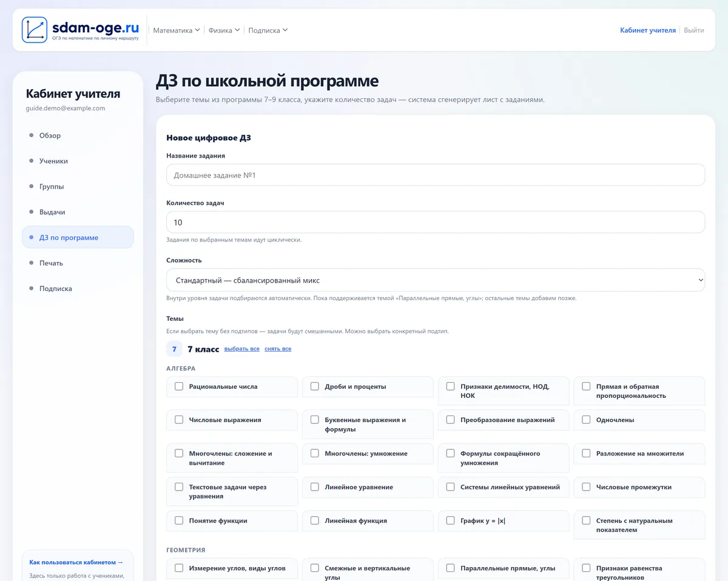The height and width of the screenshot is (581, 728).
Task: Open Обзор in the sidebar
Action: click(x=78, y=135)
